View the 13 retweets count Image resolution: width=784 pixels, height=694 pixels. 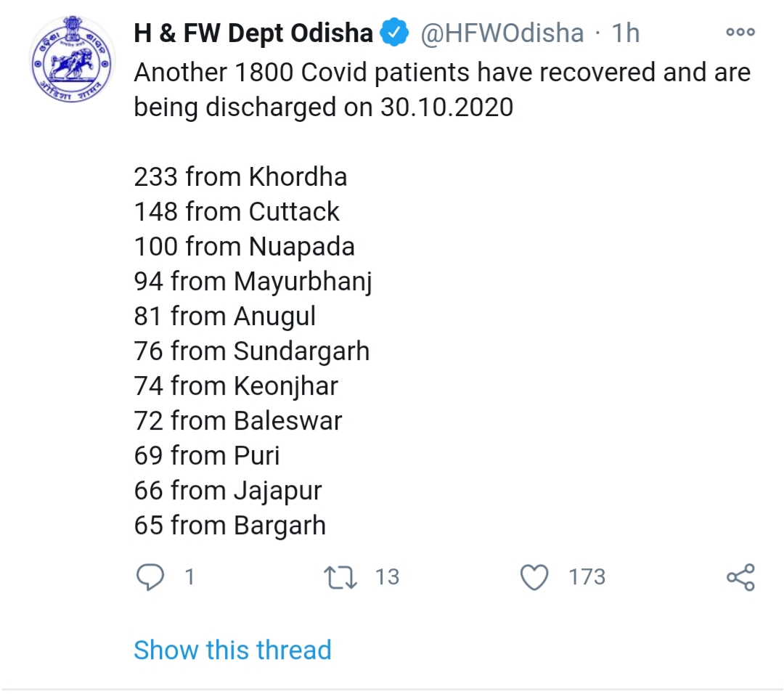[x=388, y=577]
